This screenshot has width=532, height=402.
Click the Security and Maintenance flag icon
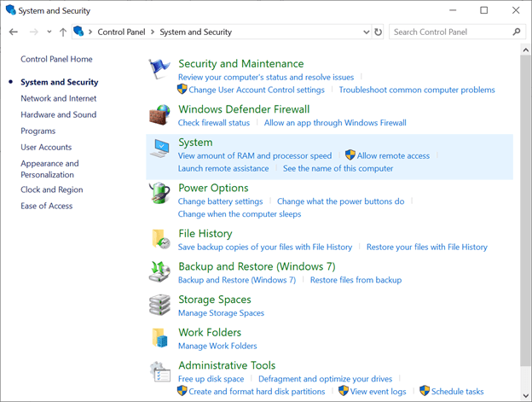pyautogui.click(x=159, y=69)
